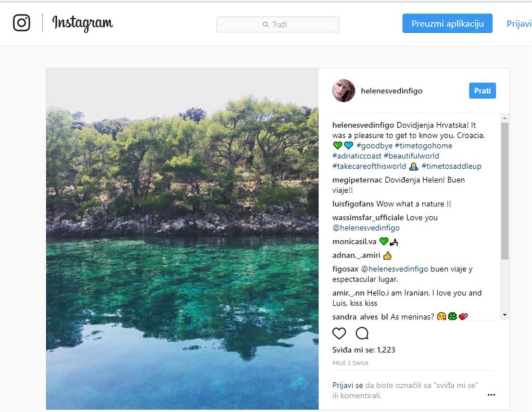Open the Prijavi login link in header

click(x=519, y=24)
